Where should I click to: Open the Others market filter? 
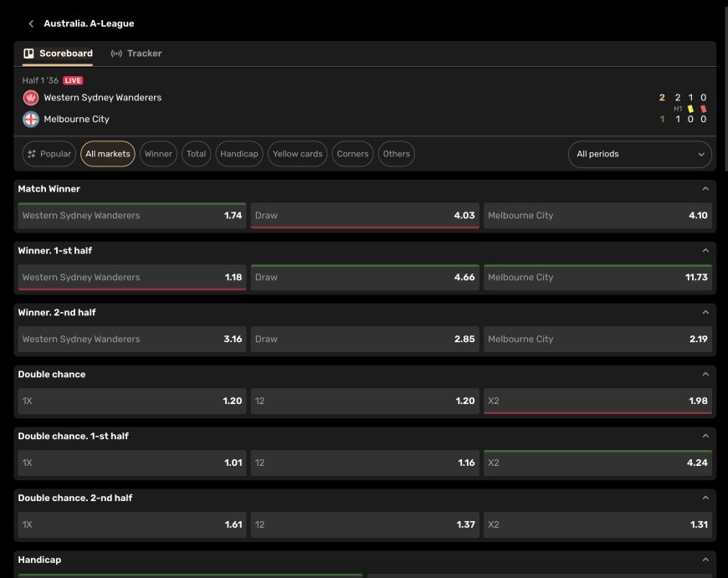click(397, 154)
